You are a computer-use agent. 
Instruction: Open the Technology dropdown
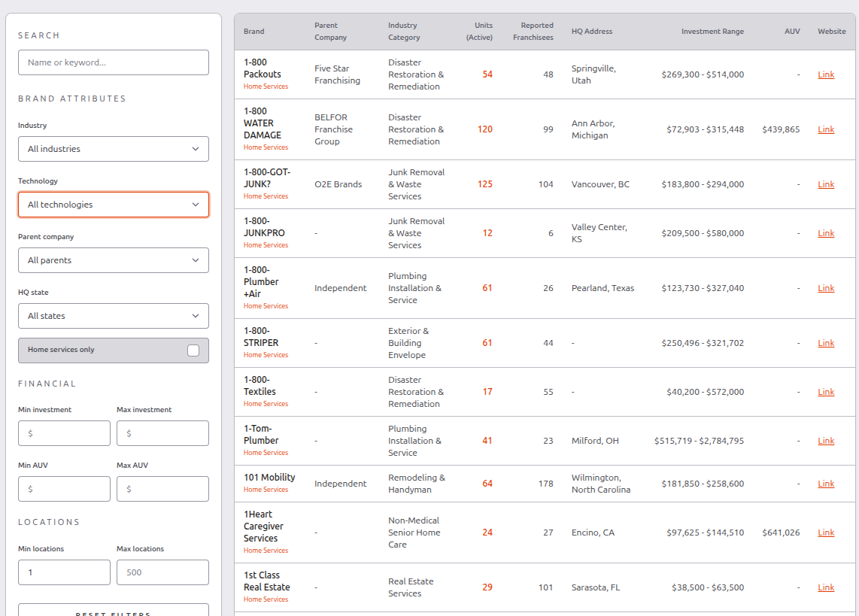tap(113, 205)
